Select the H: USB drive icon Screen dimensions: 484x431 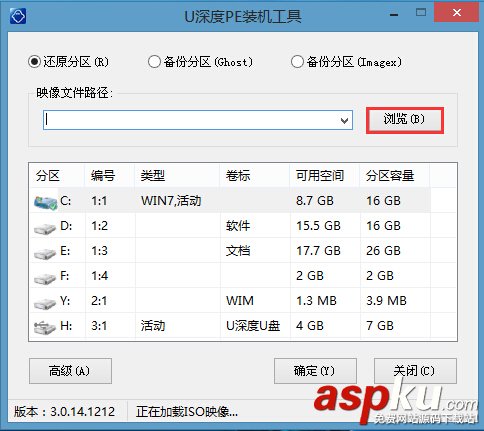pos(45,328)
